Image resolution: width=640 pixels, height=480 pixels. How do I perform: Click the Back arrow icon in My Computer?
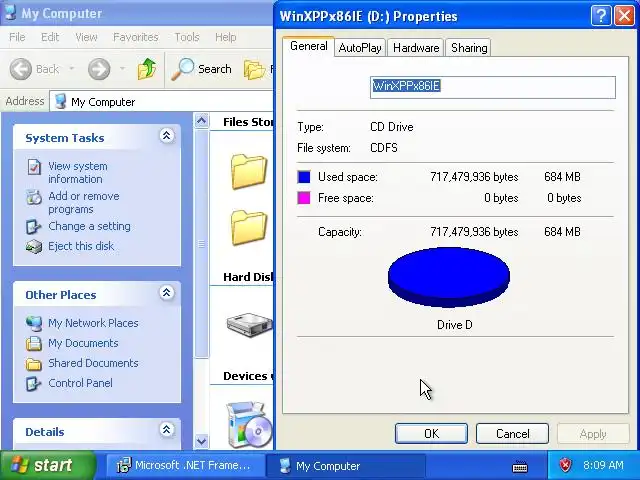[x=20, y=69]
